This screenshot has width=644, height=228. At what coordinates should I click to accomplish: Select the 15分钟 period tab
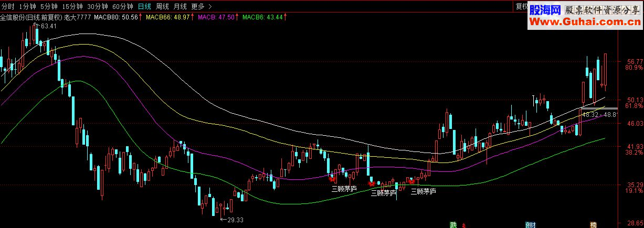click(72, 7)
